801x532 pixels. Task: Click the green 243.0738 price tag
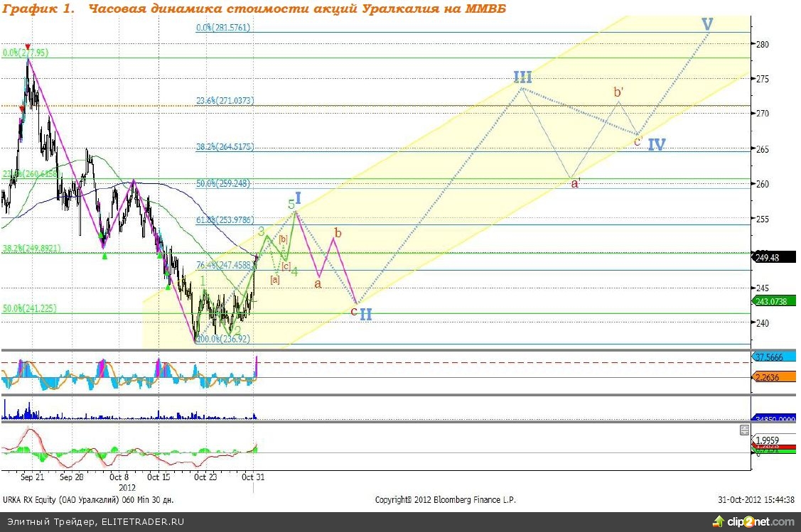pos(774,303)
